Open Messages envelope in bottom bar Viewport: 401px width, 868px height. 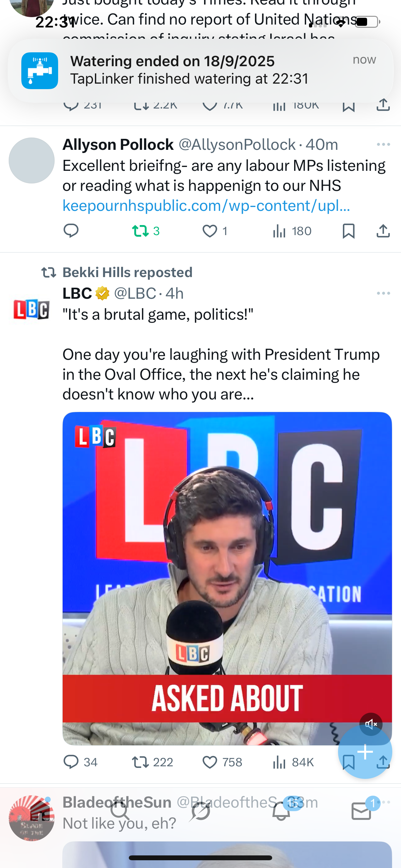(x=361, y=811)
